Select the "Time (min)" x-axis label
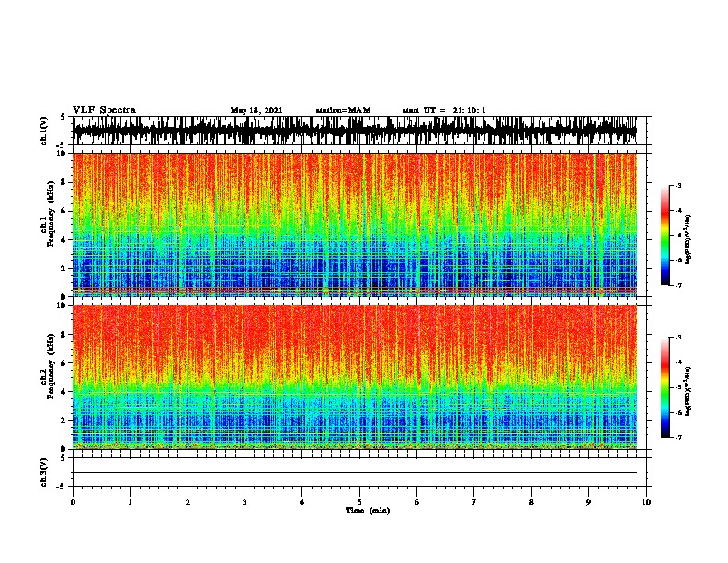Viewport: 728px width, 563px height. tap(368, 511)
